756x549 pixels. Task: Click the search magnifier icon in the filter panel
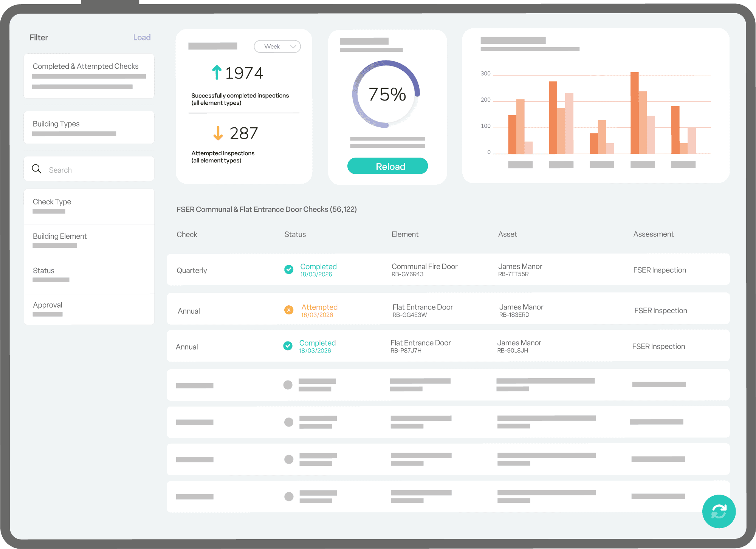click(x=36, y=169)
